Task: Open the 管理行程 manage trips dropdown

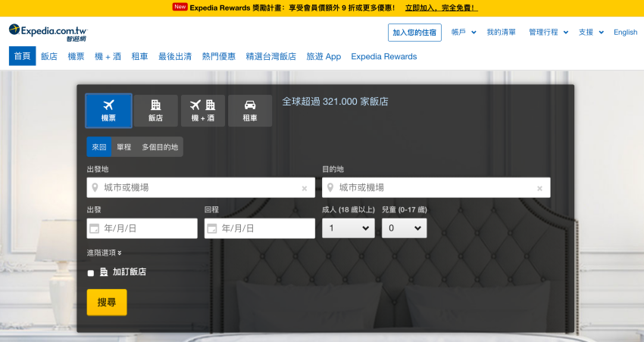Action: (x=549, y=32)
